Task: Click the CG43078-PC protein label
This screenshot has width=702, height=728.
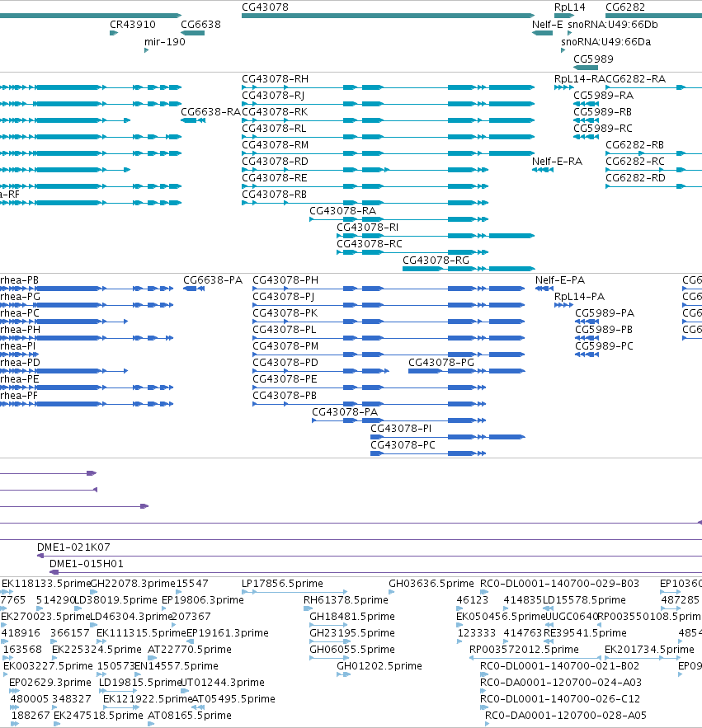Action: (x=403, y=444)
